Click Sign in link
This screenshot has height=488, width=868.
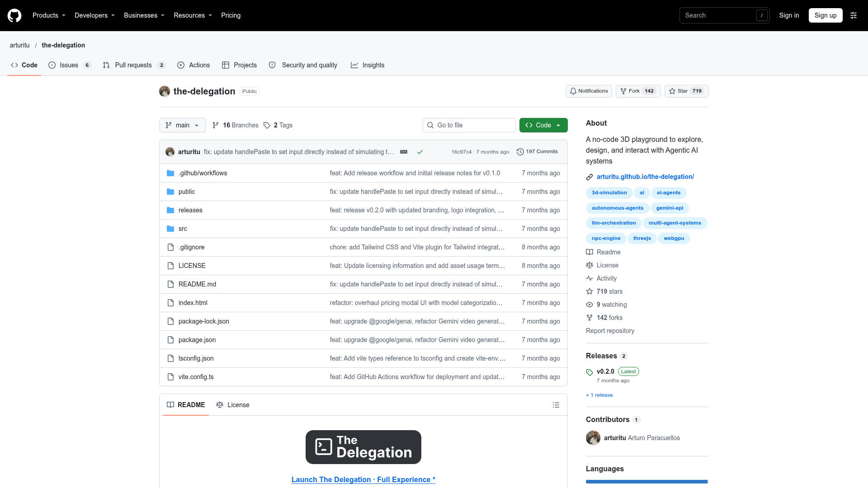click(x=789, y=15)
